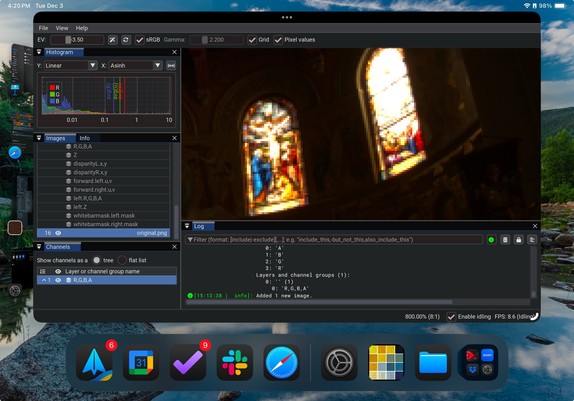The width and height of the screenshot is (574, 401).
Task: Click the Filter funnel icon in the Log panel
Action: pyautogui.click(x=190, y=240)
